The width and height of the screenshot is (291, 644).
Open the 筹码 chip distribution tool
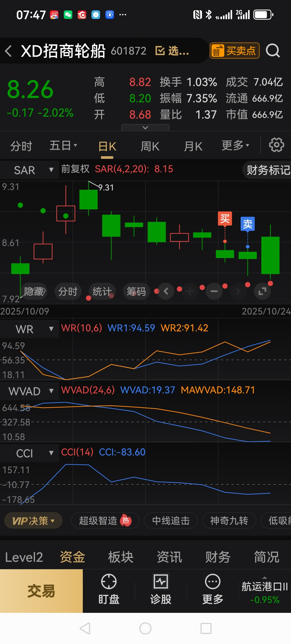(136, 291)
